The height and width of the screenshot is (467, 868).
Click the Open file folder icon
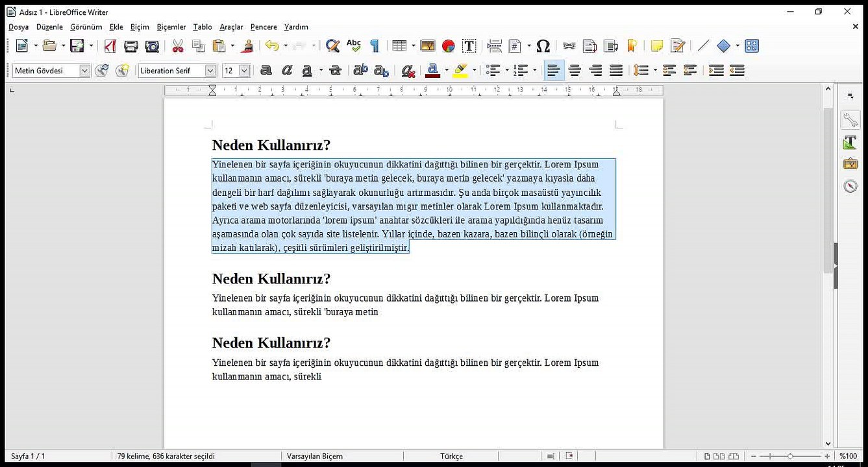coord(49,45)
